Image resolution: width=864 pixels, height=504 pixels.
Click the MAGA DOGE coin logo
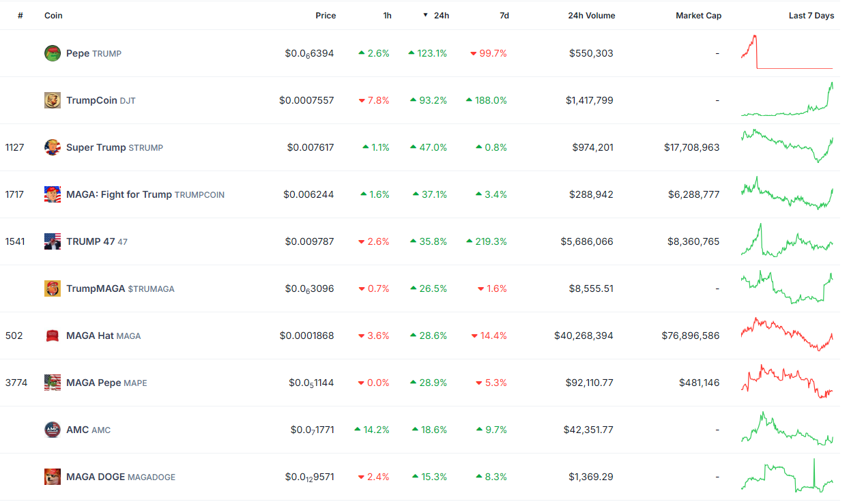[x=53, y=477]
